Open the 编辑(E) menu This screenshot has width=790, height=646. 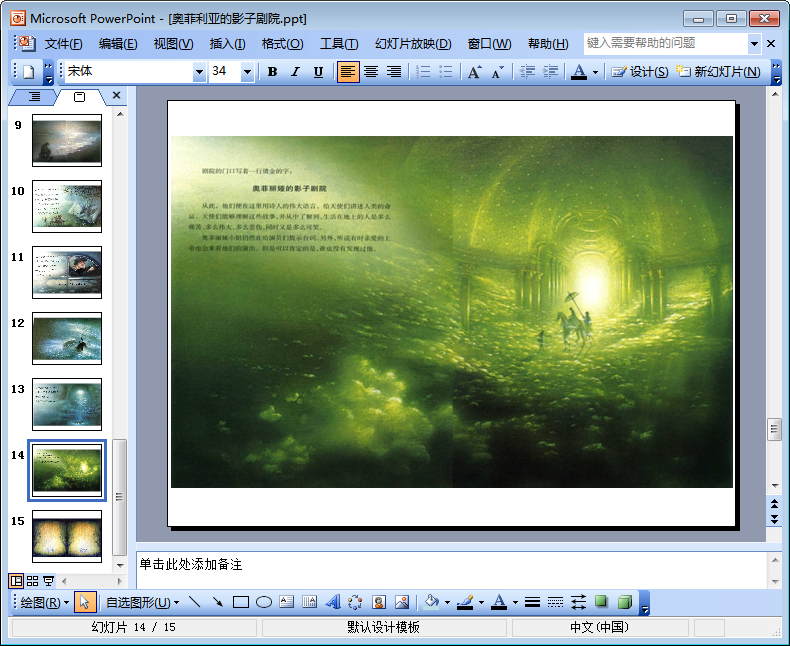pos(118,44)
